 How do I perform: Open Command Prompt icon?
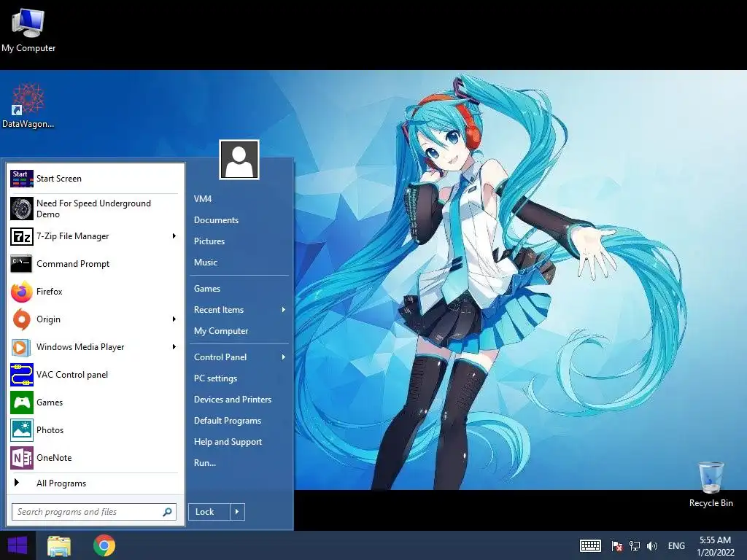click(21, 264)
